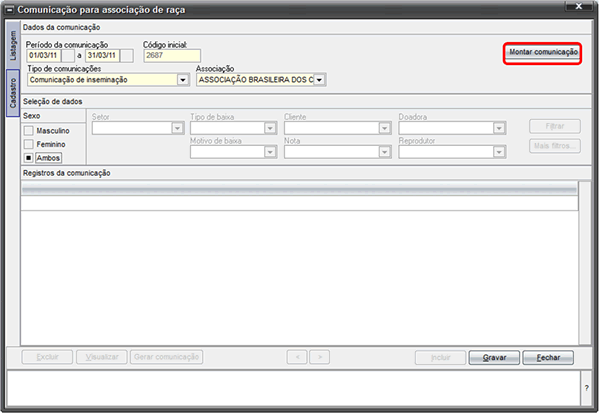Screen dimensions: 600x414
Task: Click the Excluir button
Action: (x=47, y=357)
